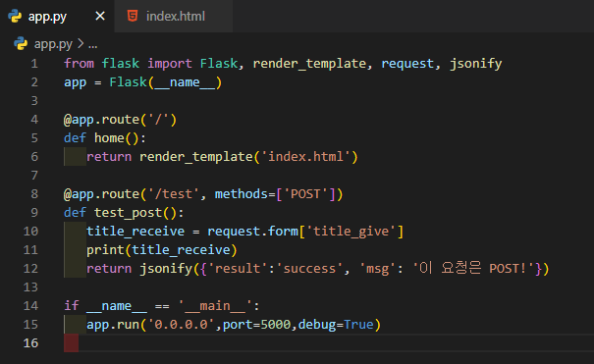The height and width of the screenshot is (364, 594).
Task: Click the '__main__' string on line 14
Action: click(215, 306)
